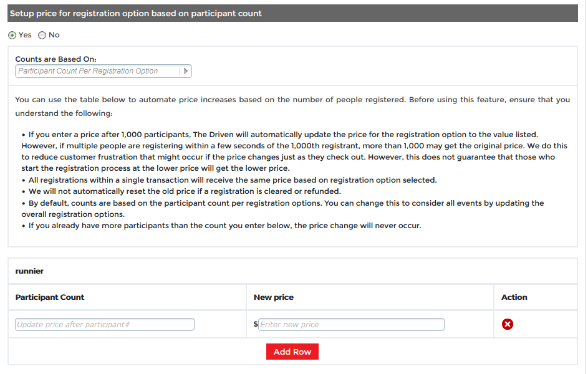Click the Participant Count column header
The height and width of the screenshot is (374, 588).
pyautogui.click(x=50, y=297)
